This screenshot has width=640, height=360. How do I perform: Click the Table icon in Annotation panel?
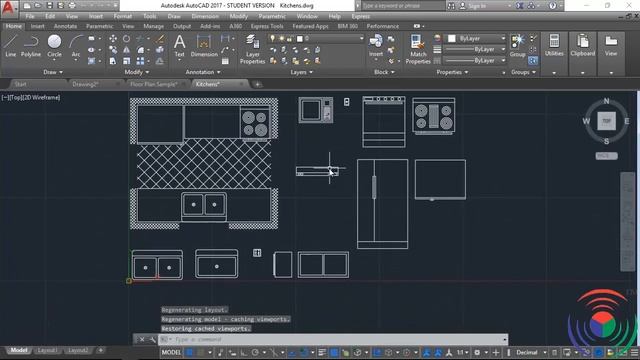225,61
